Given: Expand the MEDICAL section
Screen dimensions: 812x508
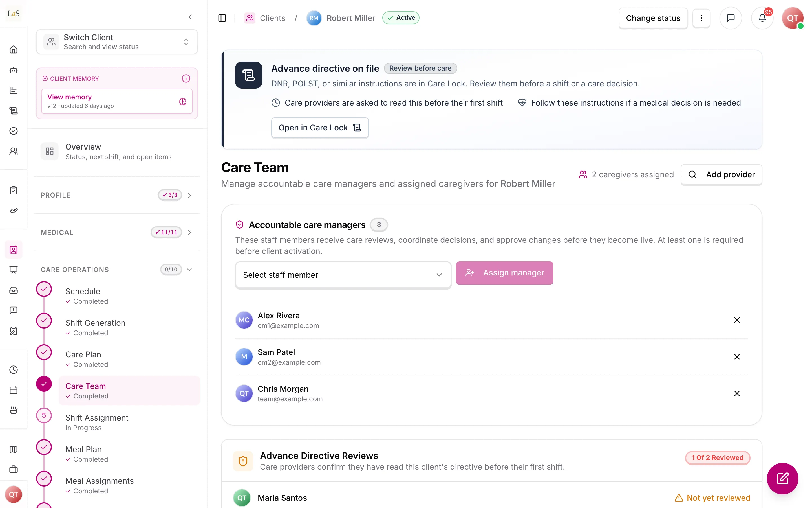Looking at the screenshot, I should tap(117, 233).
